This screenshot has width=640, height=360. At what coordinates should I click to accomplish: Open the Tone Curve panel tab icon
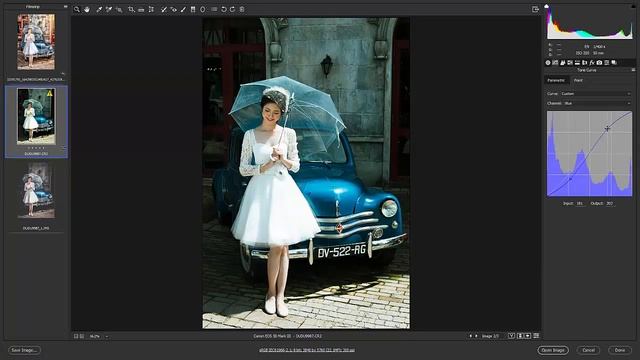[556, 62]
